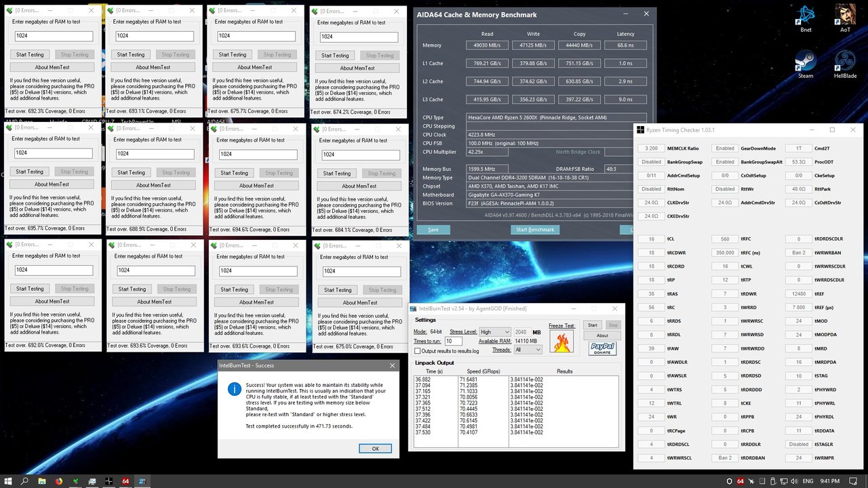
Task: Click About MemTest in the 675.0% coverage window
Action: click(x=359, y=302)
